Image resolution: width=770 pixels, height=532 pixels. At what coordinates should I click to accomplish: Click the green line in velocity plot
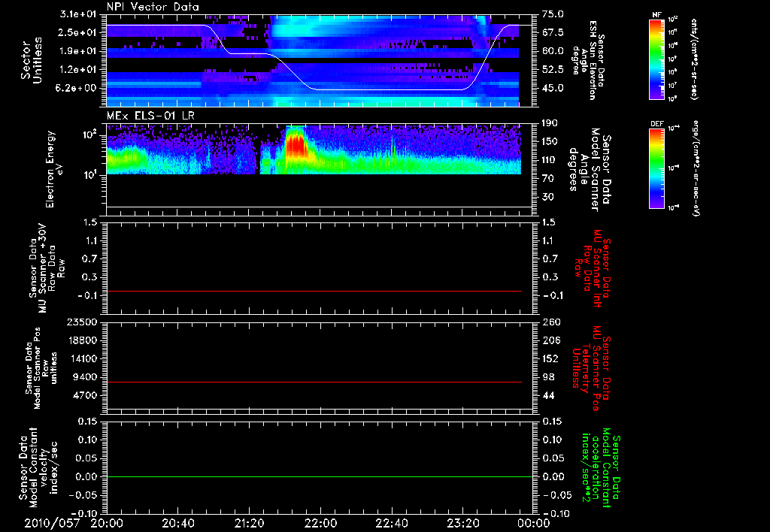319,477
